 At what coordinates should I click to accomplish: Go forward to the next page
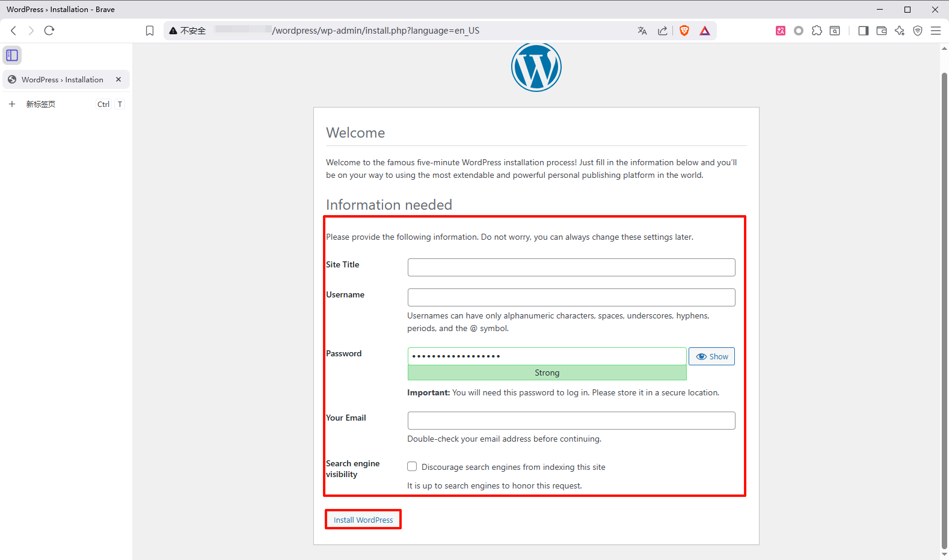(31, 31)
